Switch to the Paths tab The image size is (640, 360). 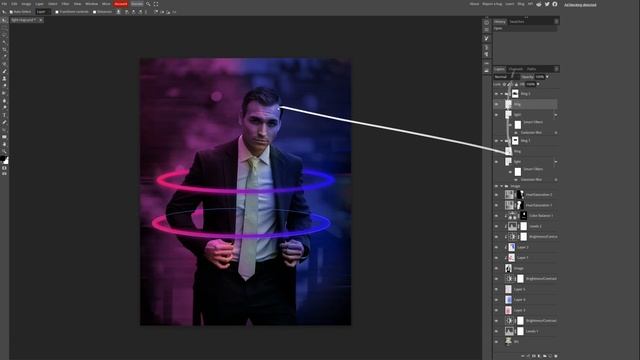pos(531,69)
